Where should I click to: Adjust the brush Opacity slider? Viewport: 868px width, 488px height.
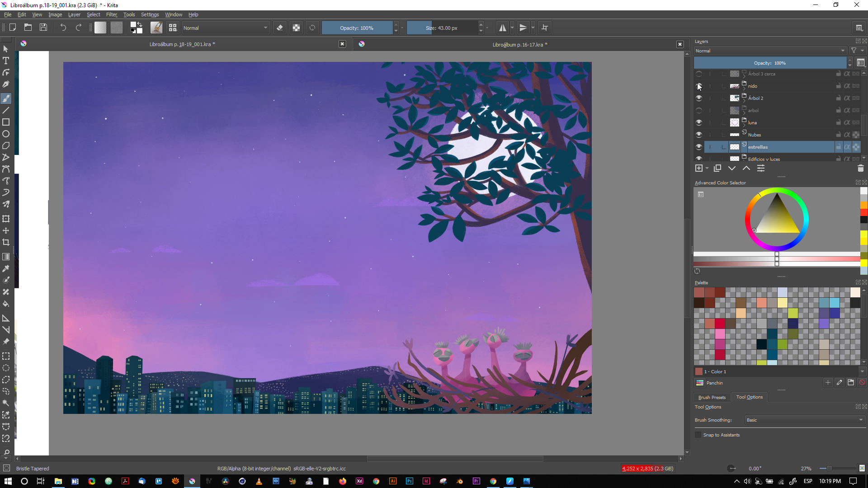pyautogui.click(x=357, y=28)
